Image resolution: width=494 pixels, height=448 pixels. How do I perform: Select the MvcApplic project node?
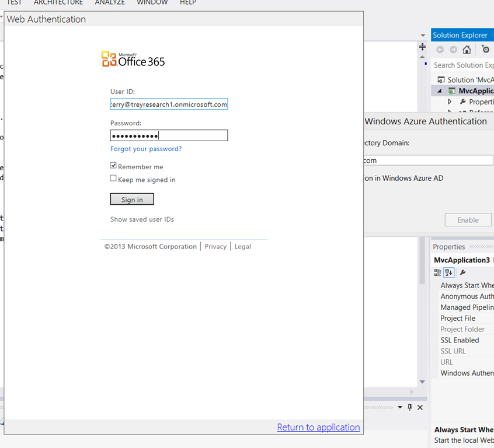pos(476,91)
